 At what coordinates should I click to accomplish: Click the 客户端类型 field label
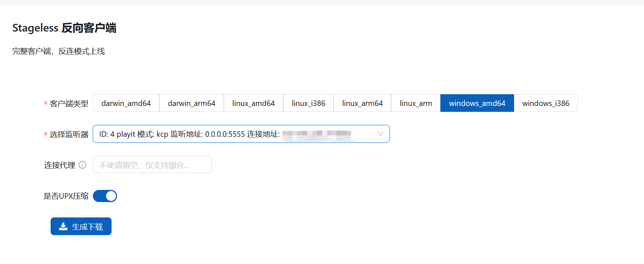(69, 104)
